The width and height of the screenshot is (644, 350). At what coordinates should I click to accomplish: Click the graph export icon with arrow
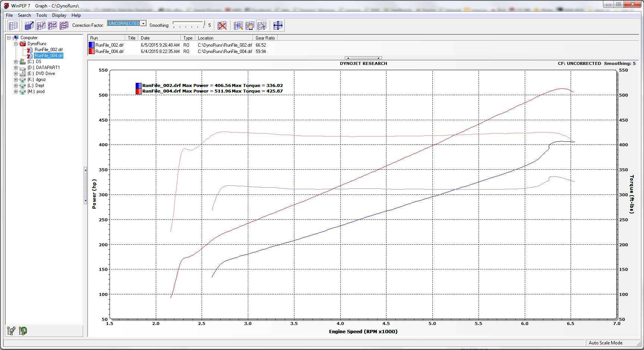coord(29,25)
